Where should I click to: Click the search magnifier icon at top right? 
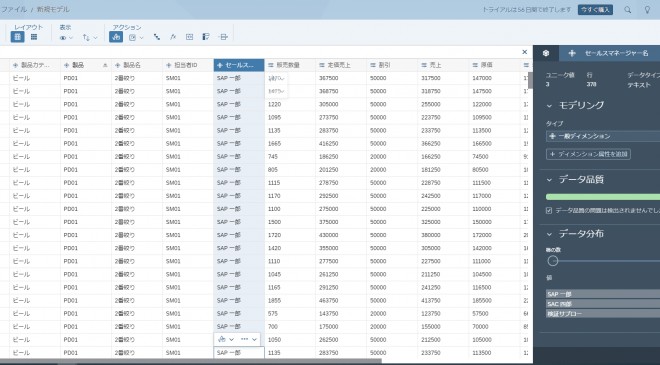click(x=628, y=9)
